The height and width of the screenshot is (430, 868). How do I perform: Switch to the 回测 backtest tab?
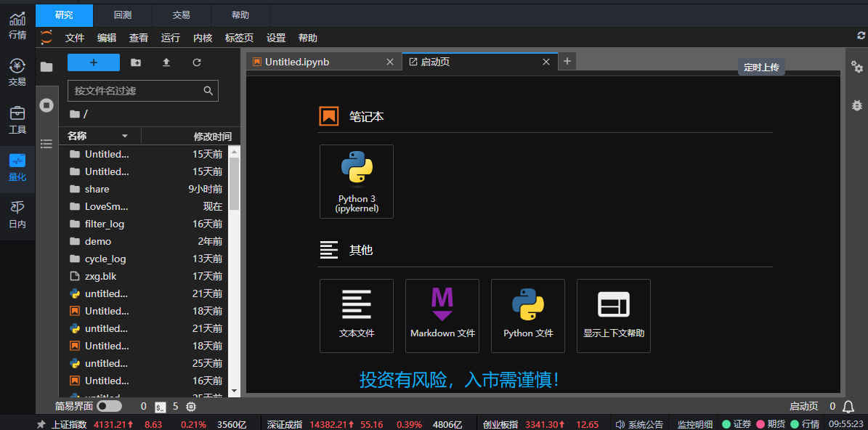click(x=123, y=15)
